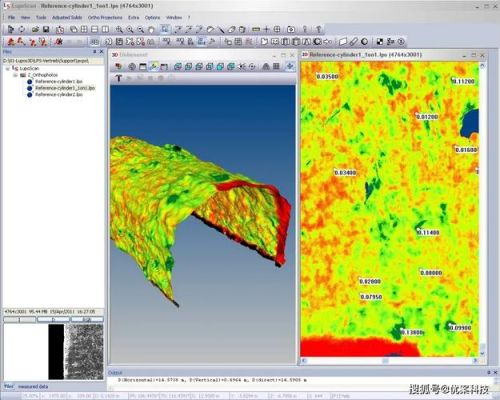Click the horizontal scrollbar of ortho image window
Screen dimensions: 500x400
(x=389, y=361)
